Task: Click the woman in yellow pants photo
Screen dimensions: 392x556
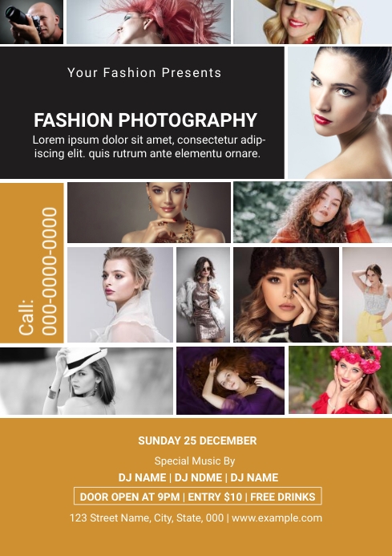Action: [367, 294]
